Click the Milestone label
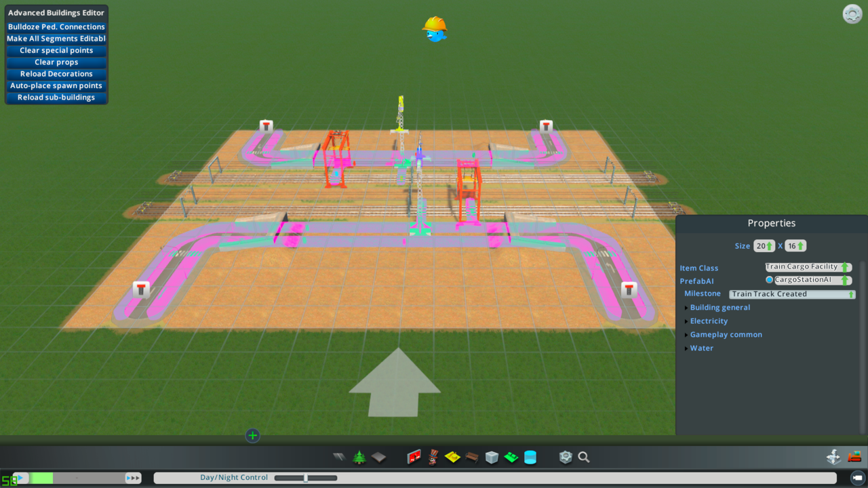The height and width of the screenshot is (488, 868). point(703,293)
